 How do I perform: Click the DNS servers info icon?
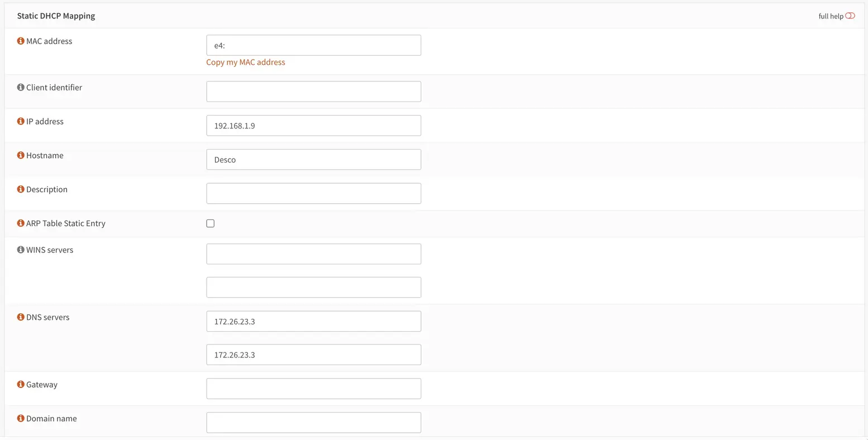tap(21, 317)
